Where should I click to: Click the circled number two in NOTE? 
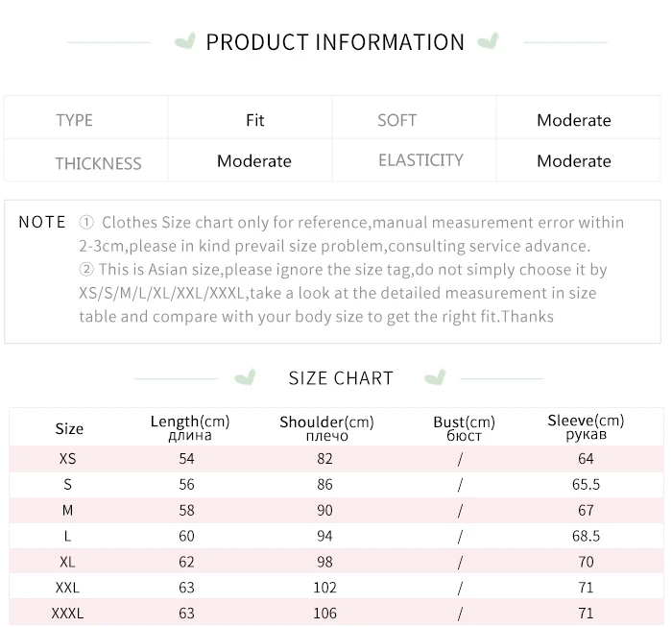coord(86,271)
